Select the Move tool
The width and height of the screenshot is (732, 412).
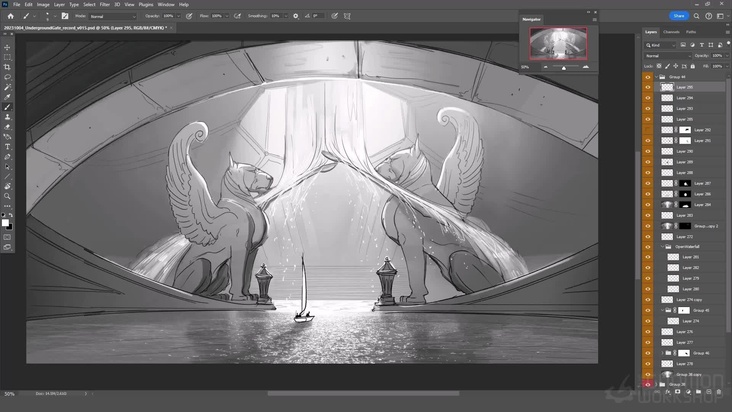tap(7, 47)
